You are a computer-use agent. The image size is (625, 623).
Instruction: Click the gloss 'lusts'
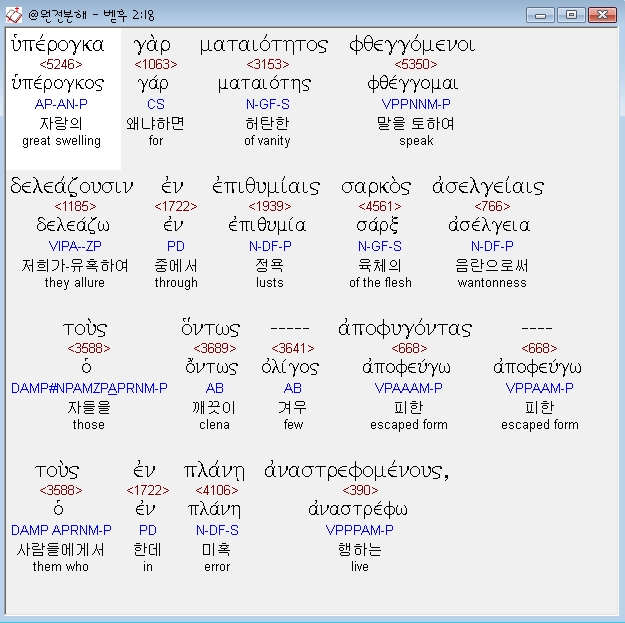coord(270,283)
